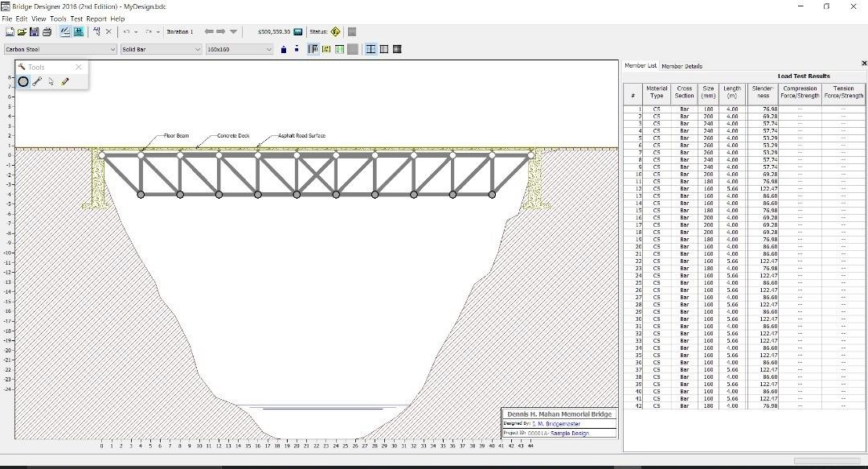
Task: Close the floating Tools palette
Action: [x=78, y=67]
